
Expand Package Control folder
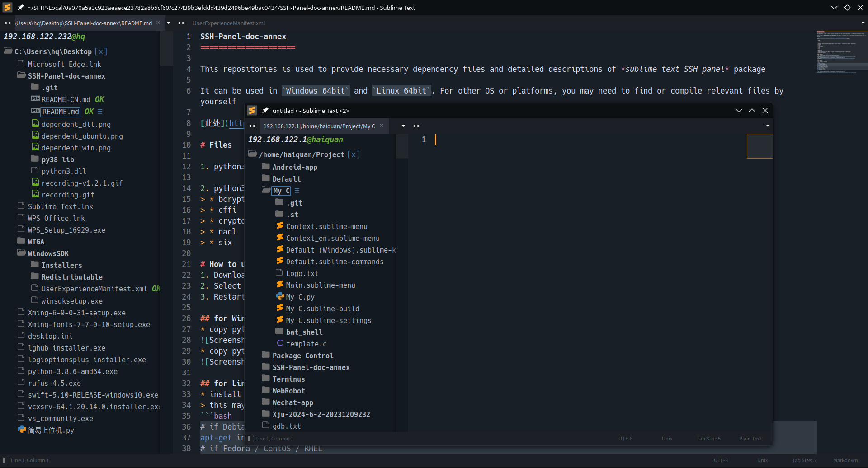tap(266, 355)
